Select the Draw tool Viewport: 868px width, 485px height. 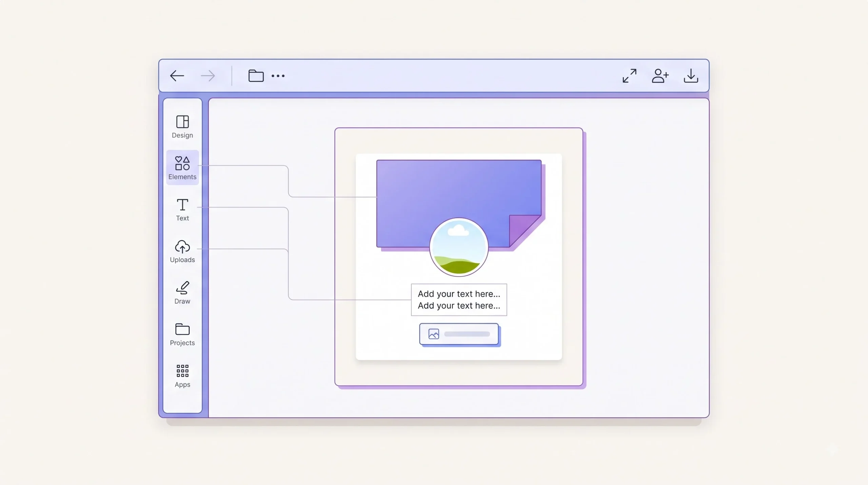(182, 293)
